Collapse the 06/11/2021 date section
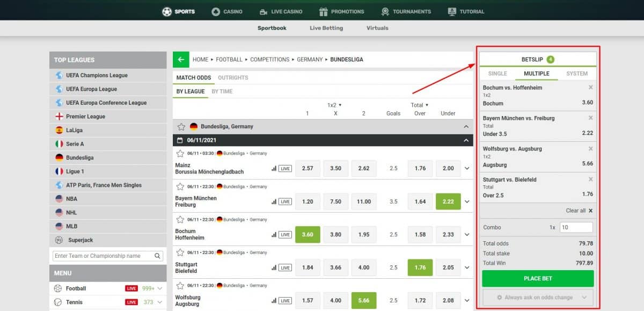 (466, 140)
